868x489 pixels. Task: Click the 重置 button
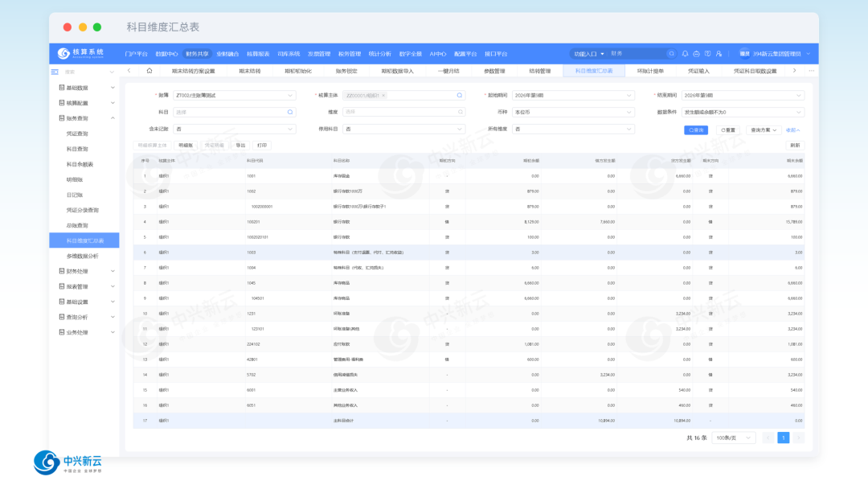(728, 130)
